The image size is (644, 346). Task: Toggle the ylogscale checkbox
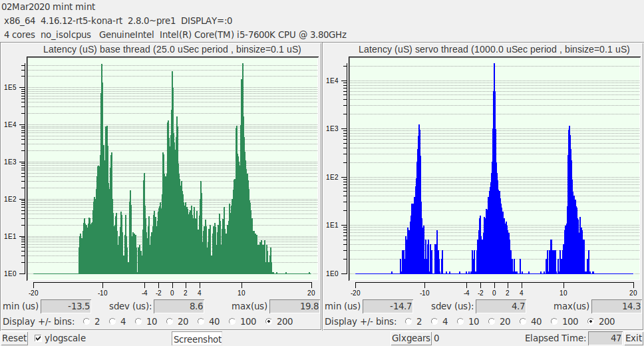click(x=38, y=338)
